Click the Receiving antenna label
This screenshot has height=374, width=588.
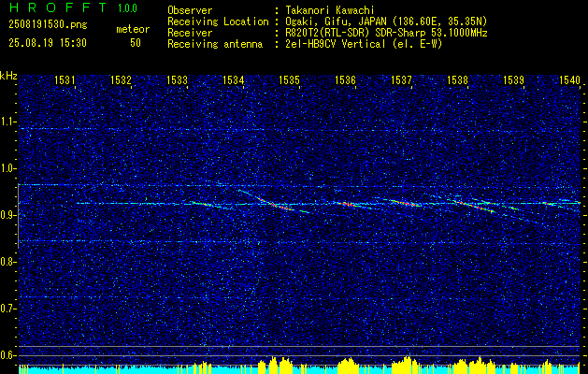(215, 44)
